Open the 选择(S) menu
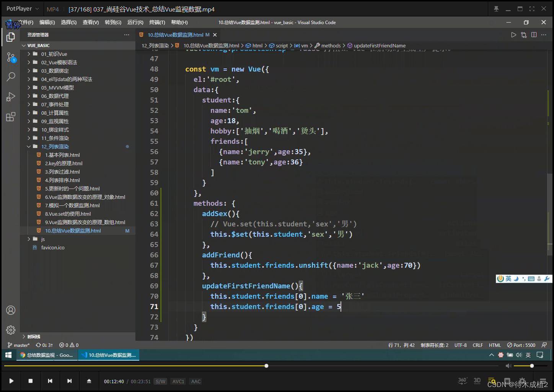The width and height of the screenshot is (554, 392). [69, 23]
